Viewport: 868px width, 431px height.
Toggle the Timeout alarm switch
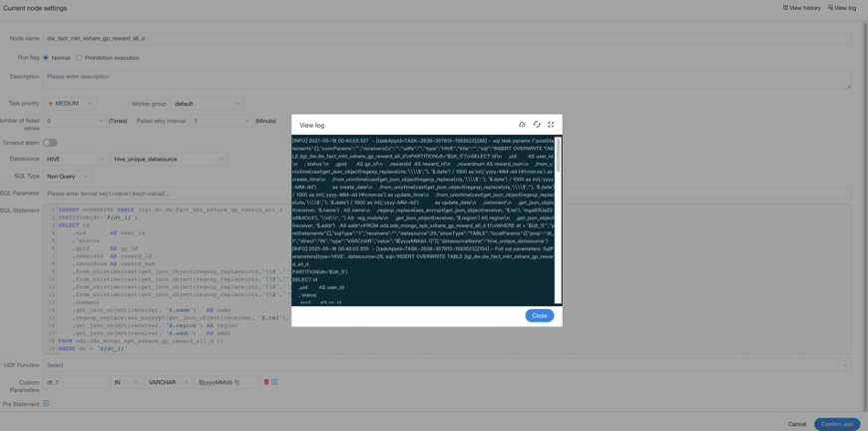click(50, 143)
